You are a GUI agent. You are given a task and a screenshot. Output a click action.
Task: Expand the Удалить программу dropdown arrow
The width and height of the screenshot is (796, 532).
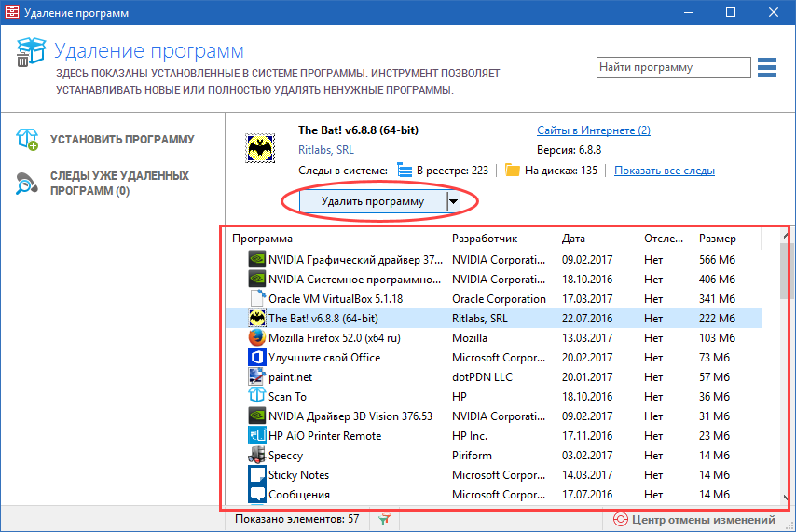(x=453, y=201)
